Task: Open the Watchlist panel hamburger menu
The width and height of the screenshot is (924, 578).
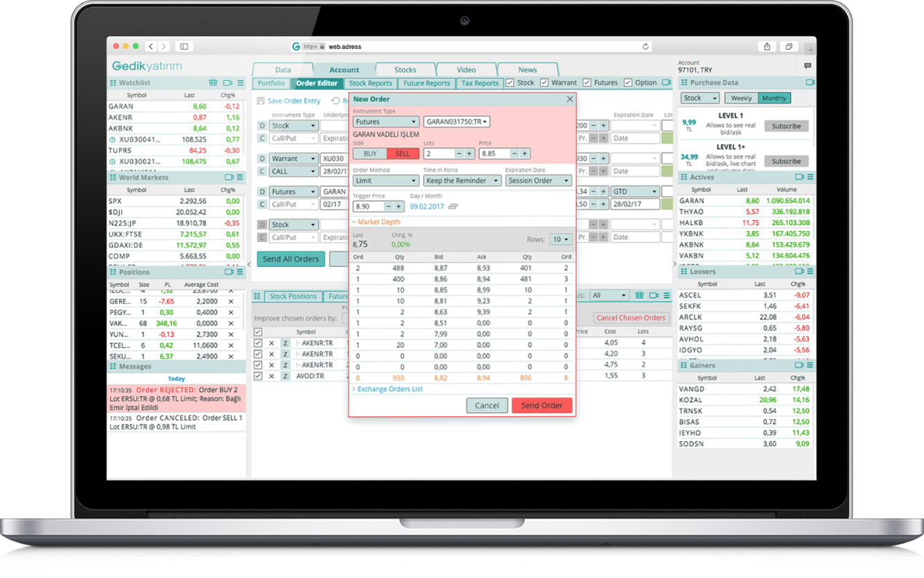Action: 241,83
